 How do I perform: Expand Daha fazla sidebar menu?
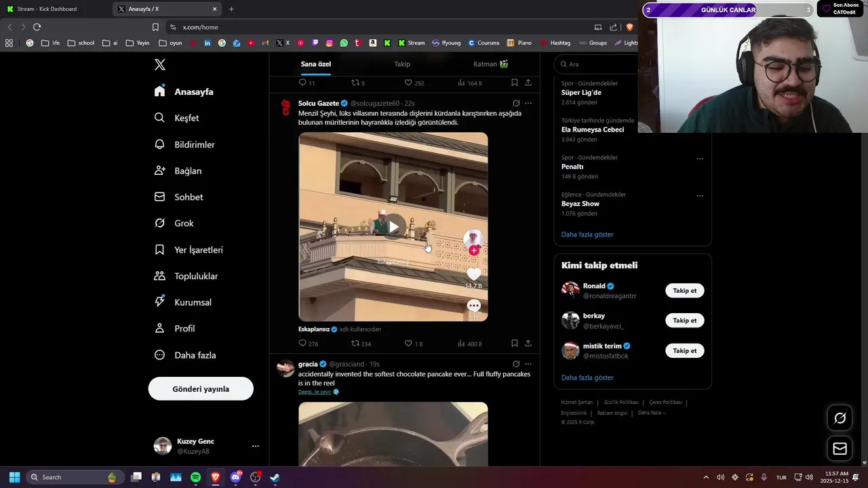pyautogui.click(x=184, y=355)
